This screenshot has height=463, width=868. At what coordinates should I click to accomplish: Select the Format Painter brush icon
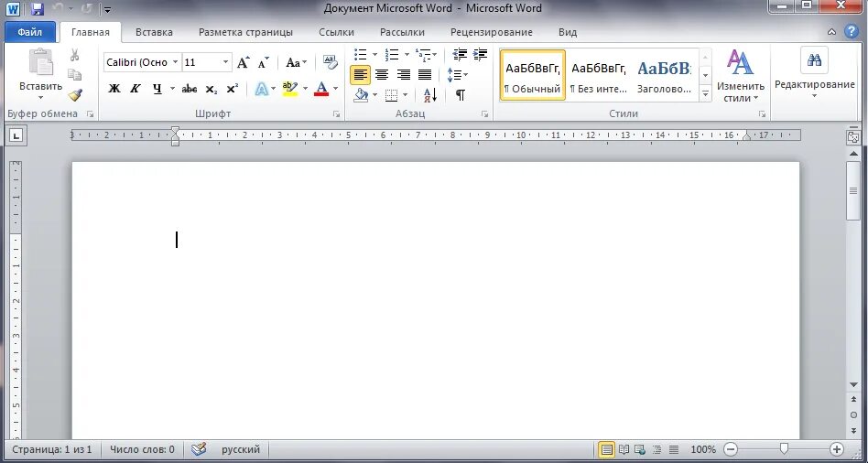pos(75,95)
